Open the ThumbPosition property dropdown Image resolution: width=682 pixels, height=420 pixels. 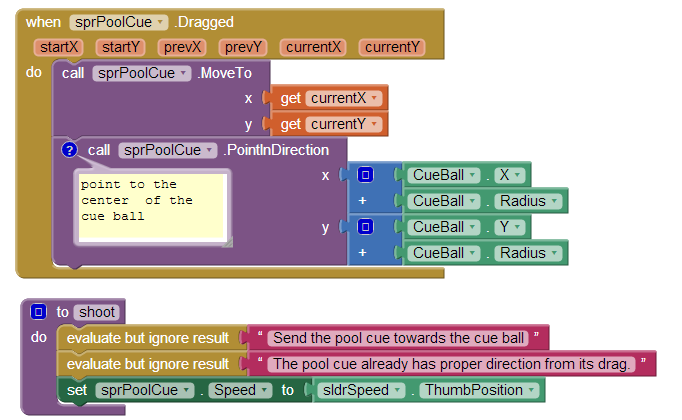(x=479, y=390)
